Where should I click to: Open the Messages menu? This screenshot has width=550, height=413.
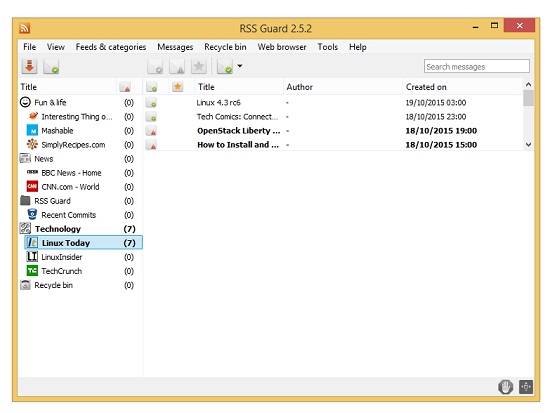175,47
